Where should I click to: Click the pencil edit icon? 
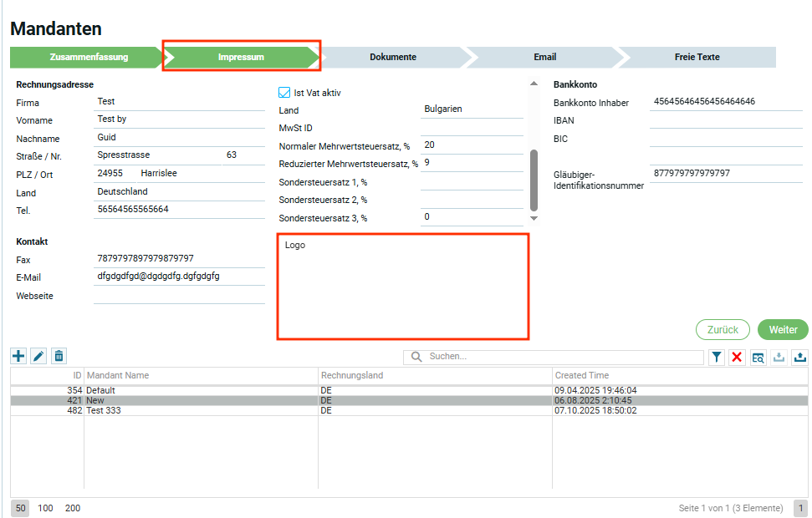coord(38,357)
